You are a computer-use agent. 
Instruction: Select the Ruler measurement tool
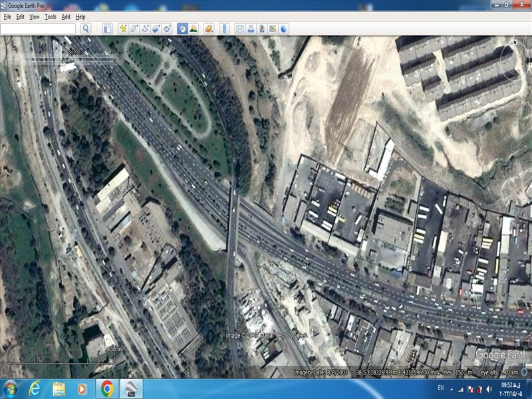point(224,29)
